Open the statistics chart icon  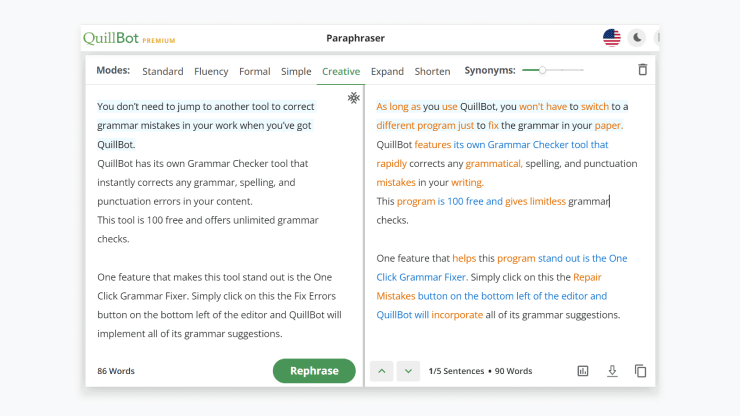coord(583,371)
